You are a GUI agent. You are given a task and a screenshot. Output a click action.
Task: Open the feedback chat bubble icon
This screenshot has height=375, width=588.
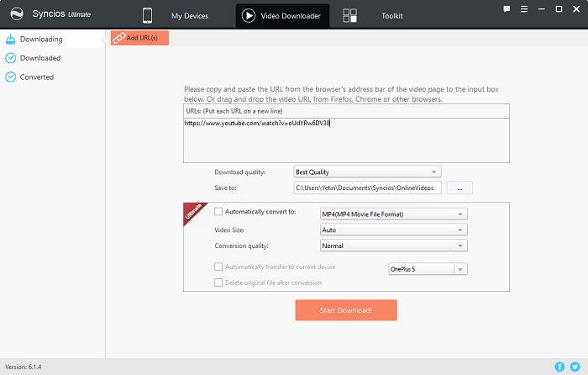507,9
